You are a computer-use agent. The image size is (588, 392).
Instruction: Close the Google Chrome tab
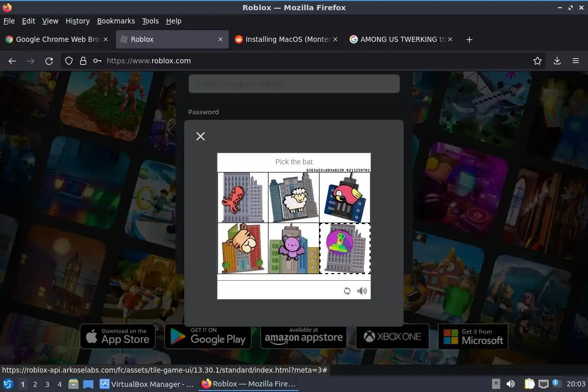(x=106, y=39)
